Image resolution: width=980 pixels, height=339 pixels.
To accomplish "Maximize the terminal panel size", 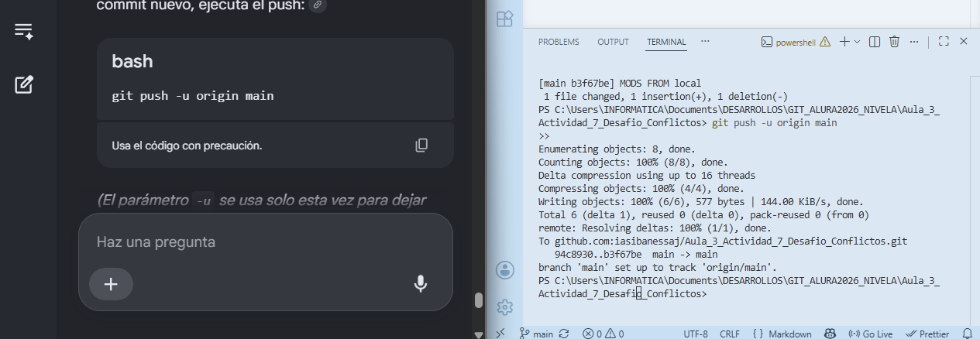I will coord(944,42).
